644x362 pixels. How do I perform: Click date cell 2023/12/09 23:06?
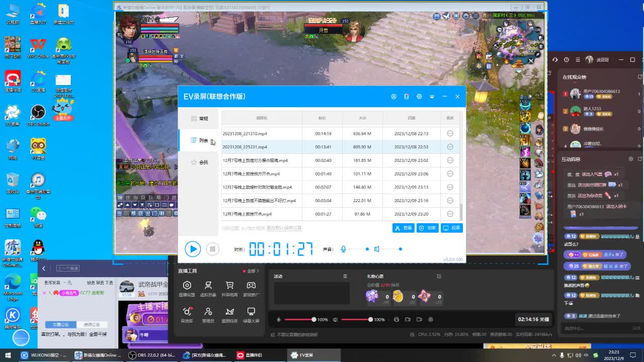pos(411,174)
